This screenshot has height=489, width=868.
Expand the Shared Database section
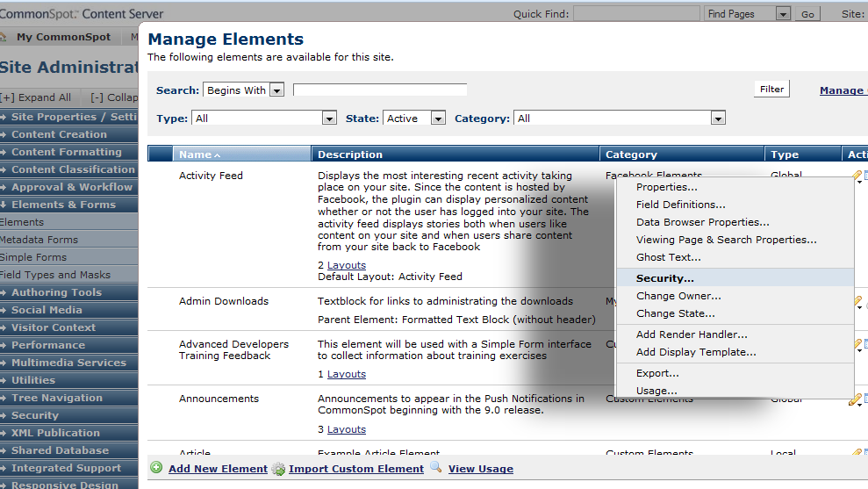pos(68,450)
